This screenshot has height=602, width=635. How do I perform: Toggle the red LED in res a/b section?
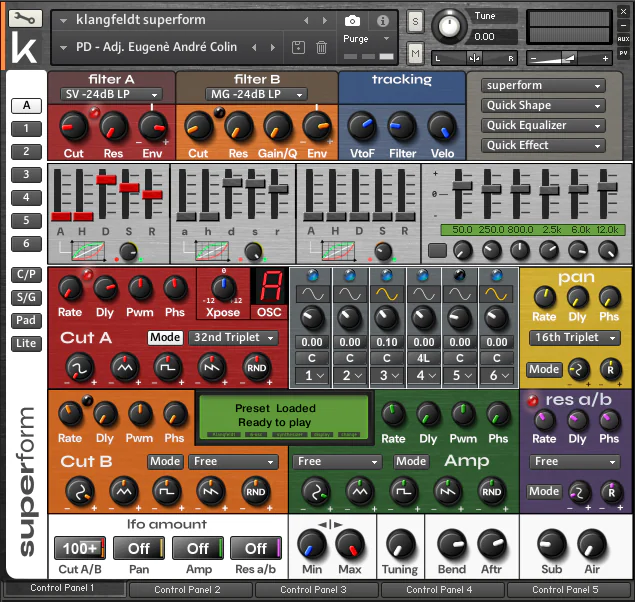click(533, 400)
